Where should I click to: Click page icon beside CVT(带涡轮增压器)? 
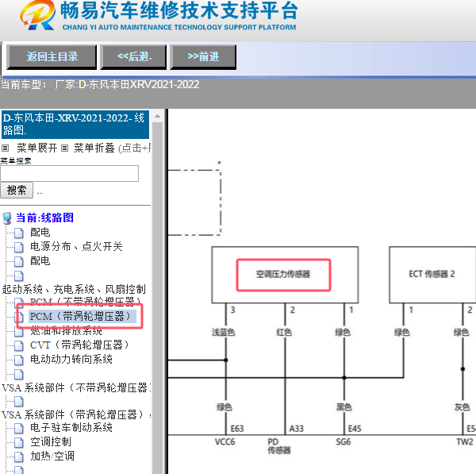click(x=19, y=346)
